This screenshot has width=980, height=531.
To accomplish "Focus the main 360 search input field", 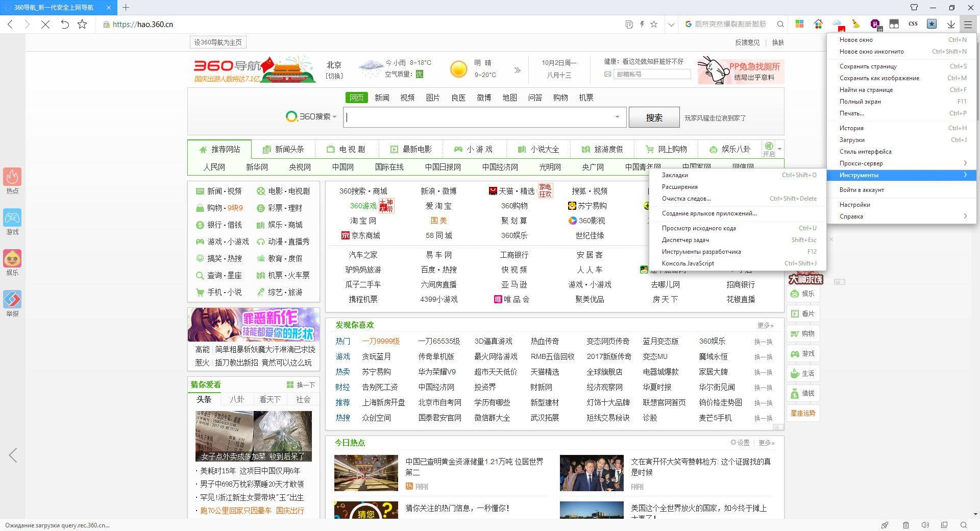I will [484, 117].
